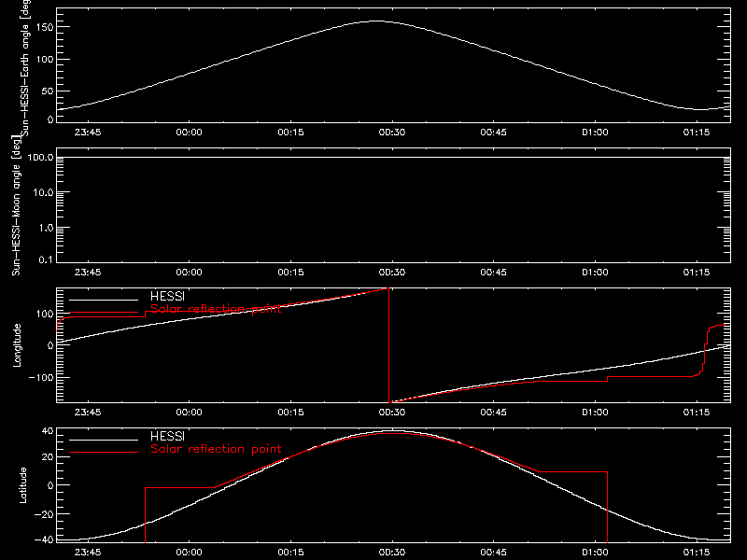Image resolution: width=747 pixels, height=560 pixels.
Task: Click 100.0 tick on Sun-HESSI-Moon angle axis
Action: 40,157
